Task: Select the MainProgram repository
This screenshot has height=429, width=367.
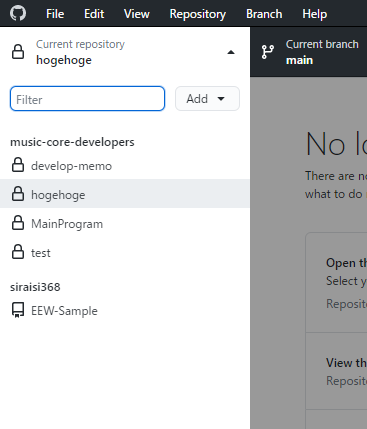Action: click(125, 224)
